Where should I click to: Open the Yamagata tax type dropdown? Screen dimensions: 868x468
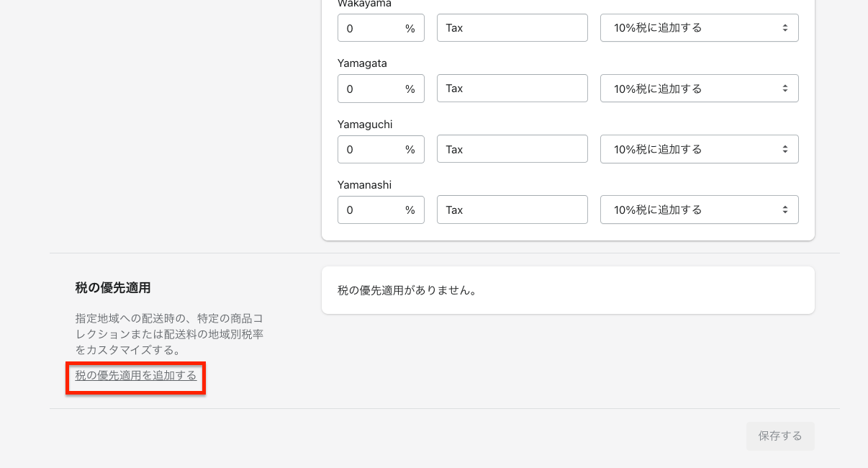pyautogui.click(x=699, y=89)
